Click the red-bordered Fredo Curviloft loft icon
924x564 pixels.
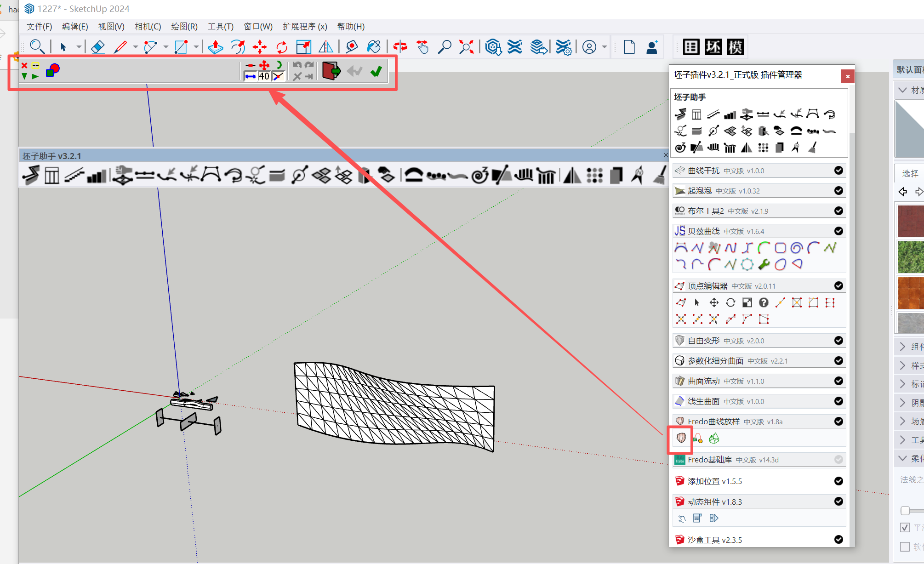681,439
